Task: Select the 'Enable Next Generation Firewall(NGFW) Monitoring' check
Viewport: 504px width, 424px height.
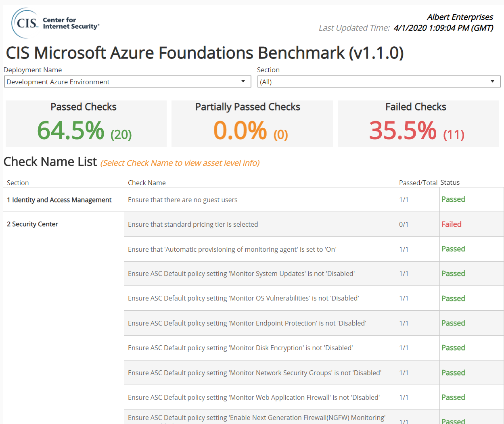Action: [x=257, y=418]
